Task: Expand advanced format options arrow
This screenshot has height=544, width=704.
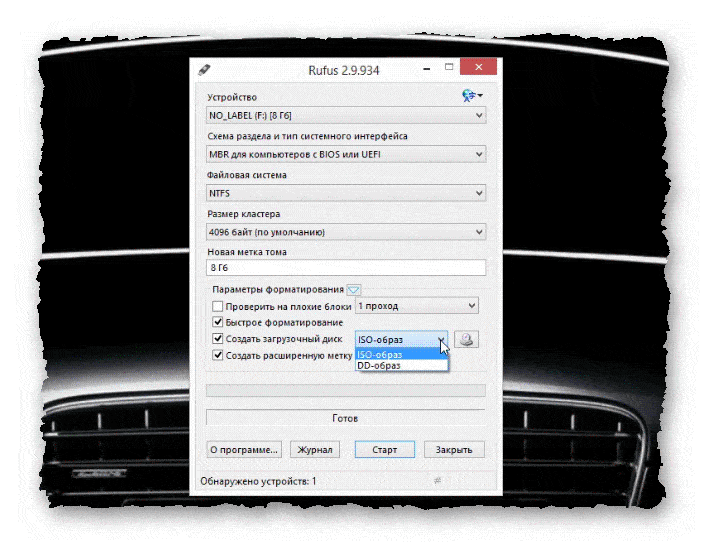Action: 353,290
